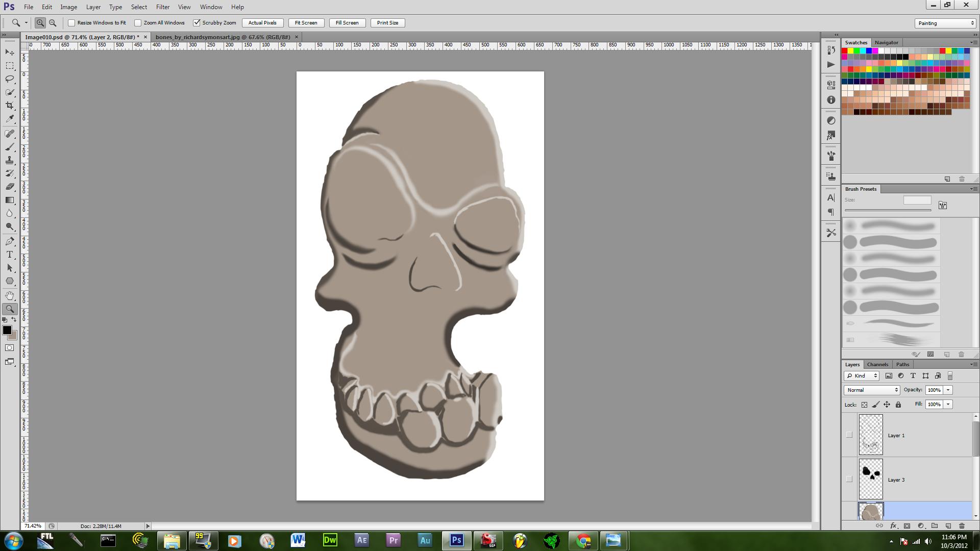Select the Eraser tool
The height and width of the screenshot is (551, 980).
point(10,187)
